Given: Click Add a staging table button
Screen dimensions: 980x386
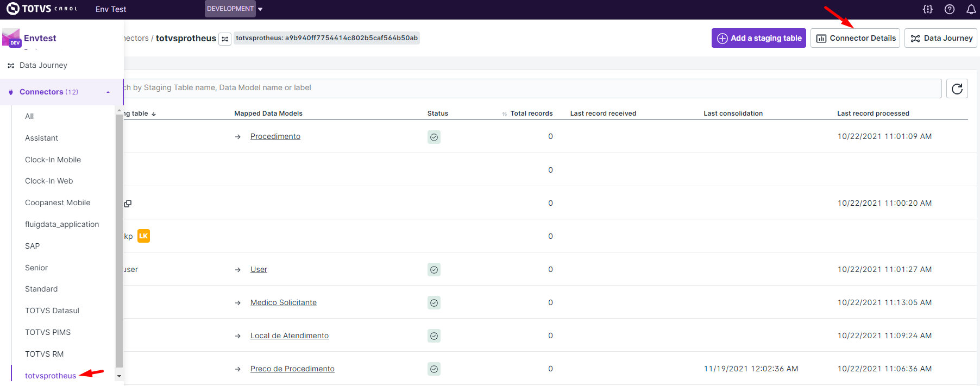Looking at the screenshot, I should pyautogui.click(x=759, y=38).
